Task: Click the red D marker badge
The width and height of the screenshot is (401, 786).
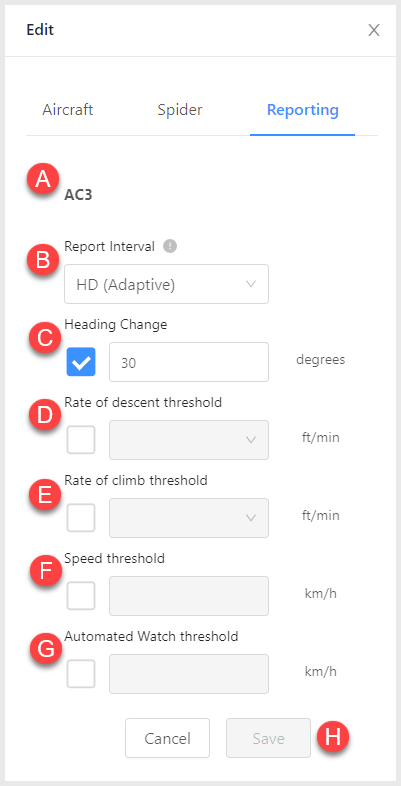Action: pyautogui.click(x=45, y=417)
